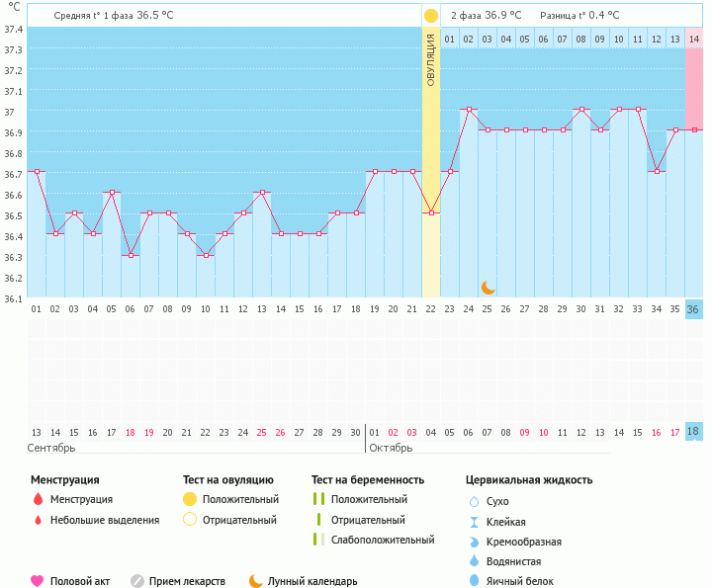Screen dimensions: 712x588
Task: Select the Клейкая cervical fluid icon
Action: [x=475, y=522]
